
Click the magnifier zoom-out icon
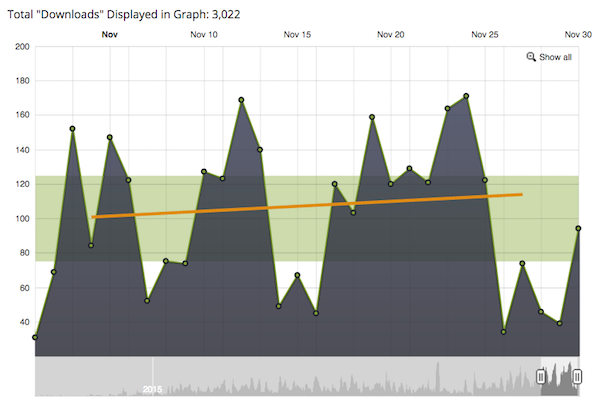click(x=531, y=57)
